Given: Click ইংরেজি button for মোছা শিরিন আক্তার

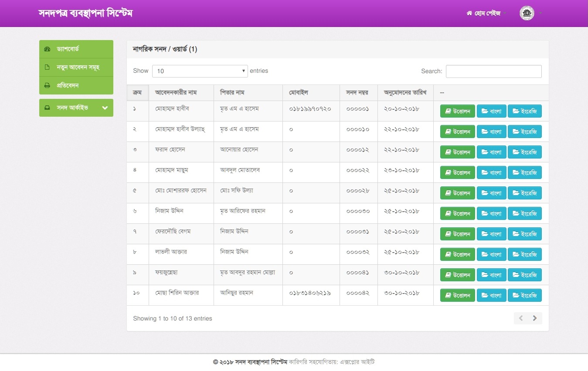Looking at the screenshot, I should pyautogui.click(x=525, y=295).
